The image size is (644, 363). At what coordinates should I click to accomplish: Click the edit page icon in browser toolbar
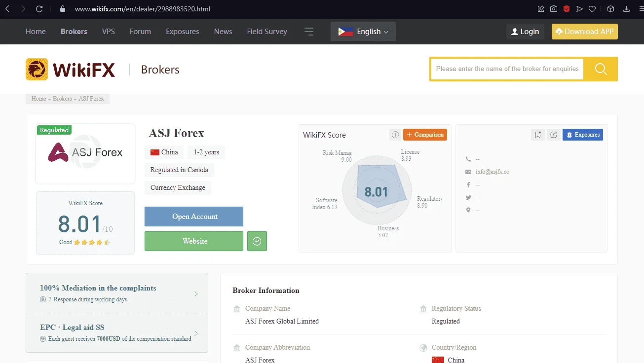click(541, 9)
